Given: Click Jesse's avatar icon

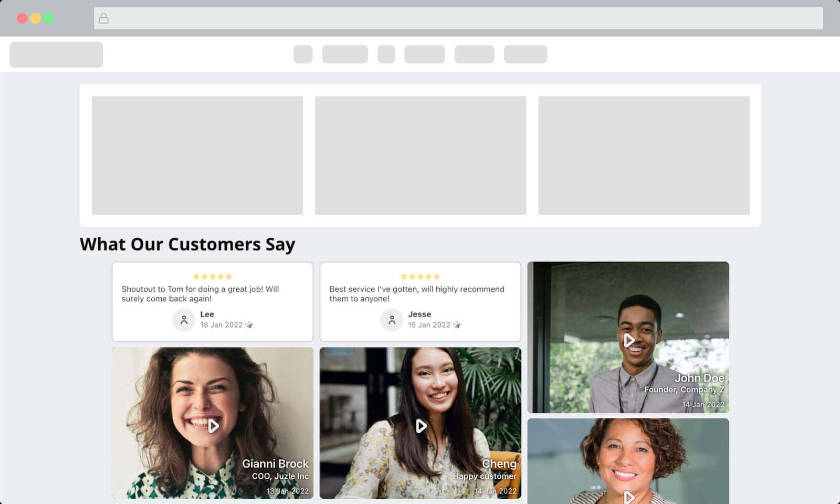Looking at the screenshot, I should coord(392,320).
